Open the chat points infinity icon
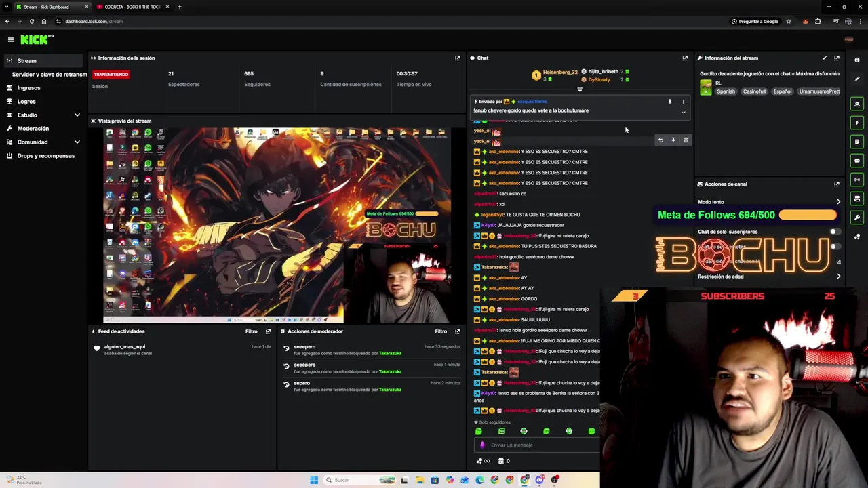This screenshot has width=868, height=488. (483, 461)
